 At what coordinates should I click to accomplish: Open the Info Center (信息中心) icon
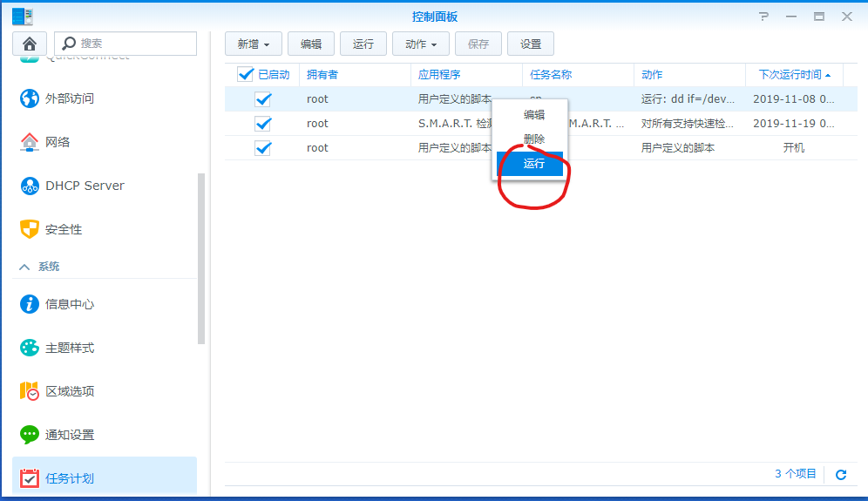click(30, 304)
